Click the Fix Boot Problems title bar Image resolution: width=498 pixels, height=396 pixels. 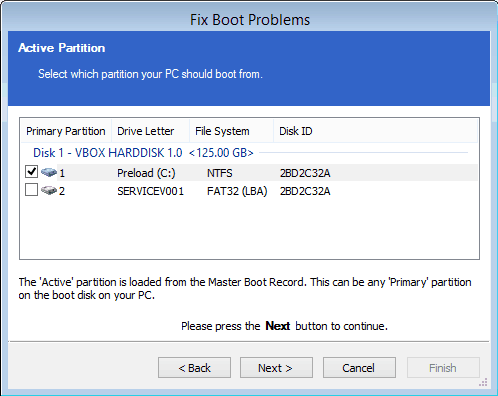[249, 20]
